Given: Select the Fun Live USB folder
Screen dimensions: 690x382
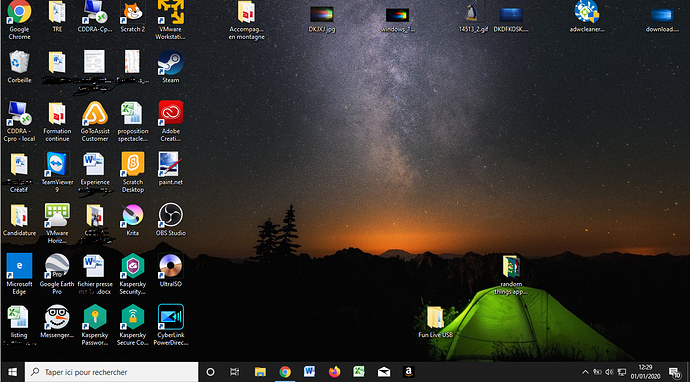Looking at the screenshot, I should coord(435,322).
